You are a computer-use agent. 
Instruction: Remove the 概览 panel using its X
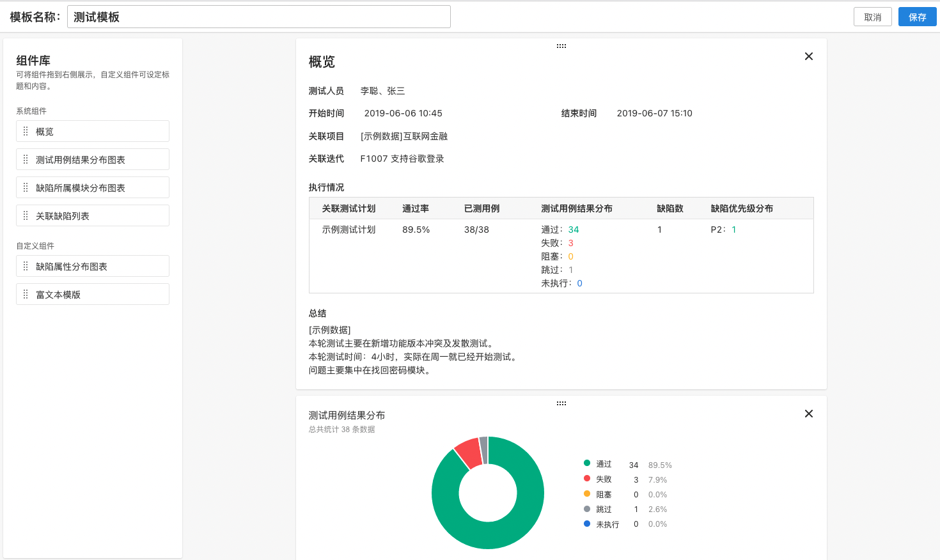pyautogui.click(x=808, y=56)
